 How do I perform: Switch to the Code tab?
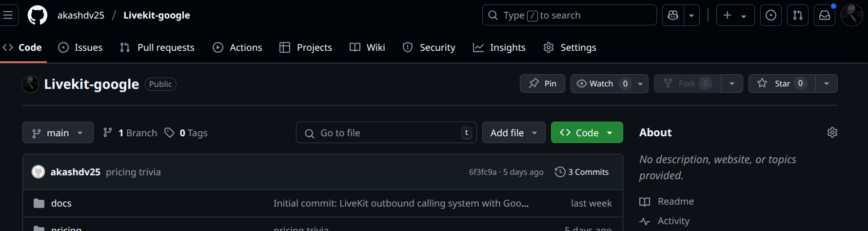coord(22,47)
